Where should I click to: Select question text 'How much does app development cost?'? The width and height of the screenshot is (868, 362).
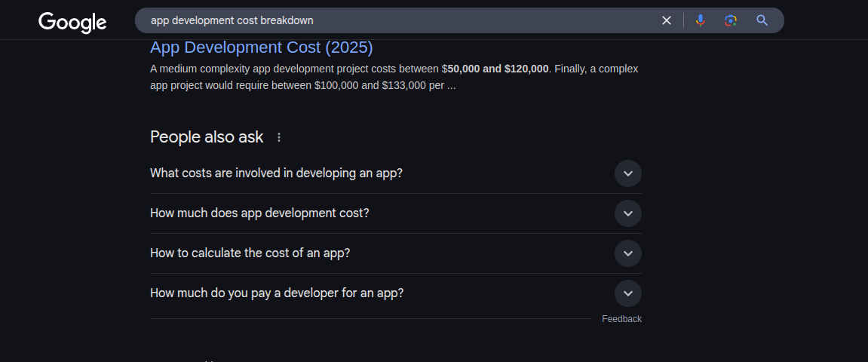(x=259, y=213)
